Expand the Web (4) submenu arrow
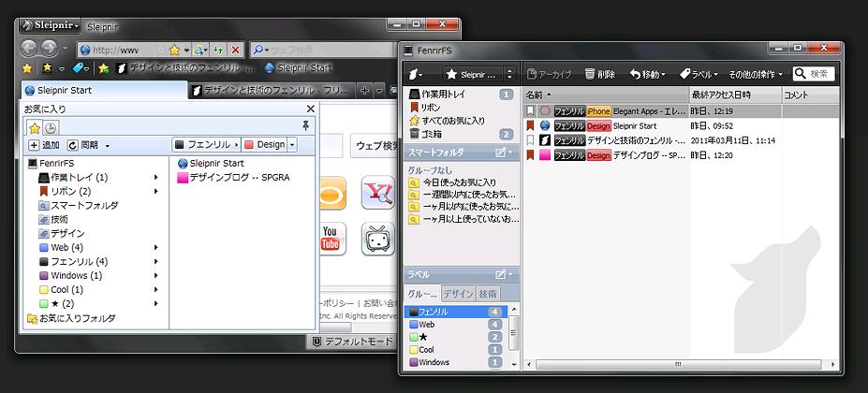Image resolution: width=868 pixels, height=393 pixels. [156, 247]
